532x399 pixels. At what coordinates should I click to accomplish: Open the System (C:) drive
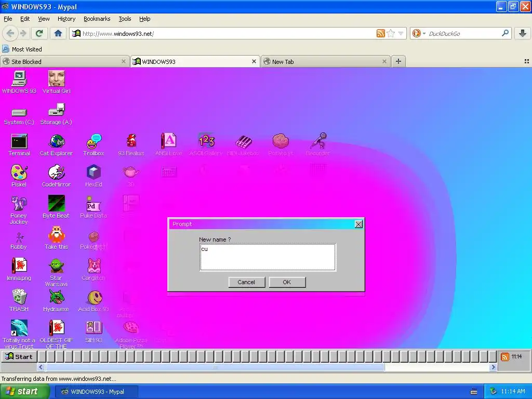pos(19,116)
